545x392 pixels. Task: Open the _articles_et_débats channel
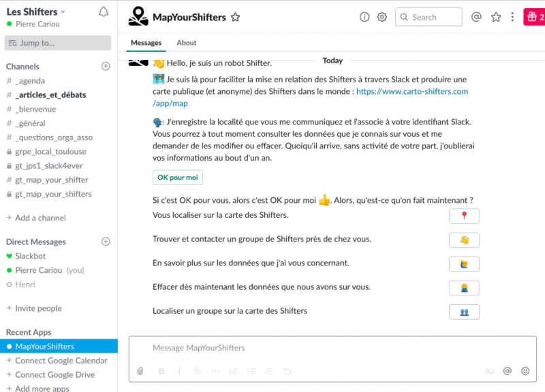[x=50, y=95]
